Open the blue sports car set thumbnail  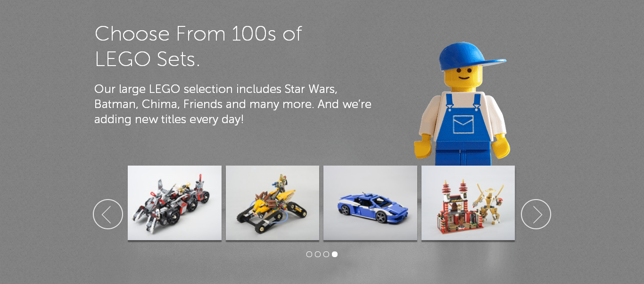point(370,203)
